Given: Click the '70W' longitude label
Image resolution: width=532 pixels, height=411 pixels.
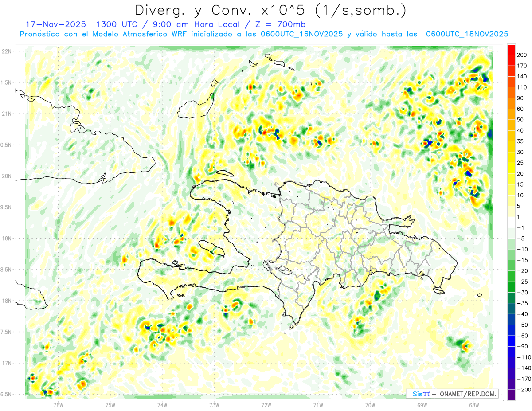Looking at the screenshot, I should [370, 405].
